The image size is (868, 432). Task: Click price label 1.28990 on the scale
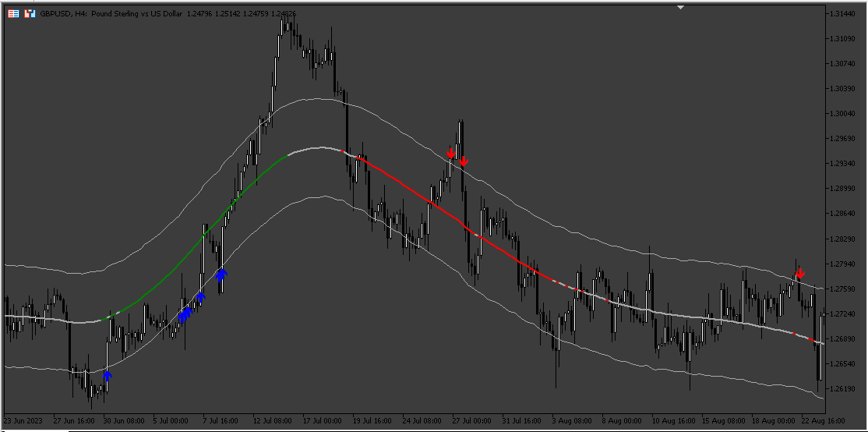[x=844, y=188]
